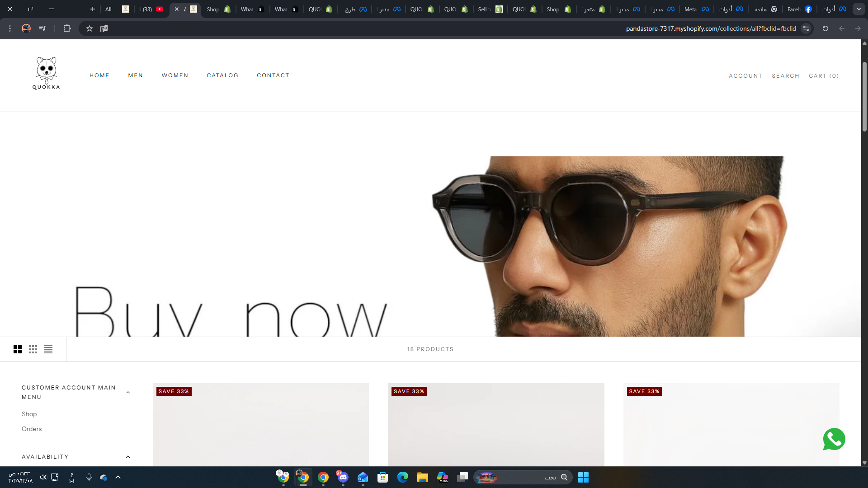Open the tab search dropdown arrow
Image resolution: width=868 pixels, height=488 pixels.
pyautogui.click(x=859, y=9)
